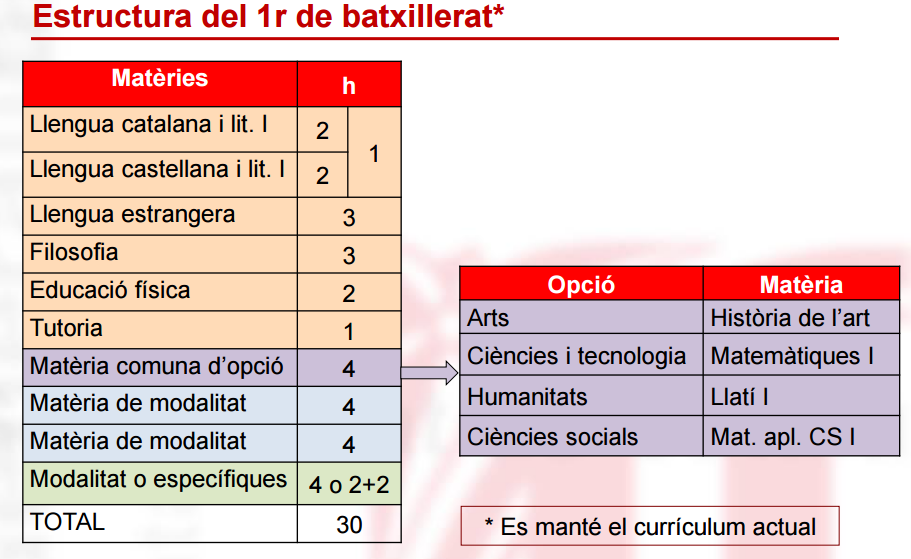This screenshot has height=559, width=911.
Task: Select the total hours value '30'
Action: point(349,524)
